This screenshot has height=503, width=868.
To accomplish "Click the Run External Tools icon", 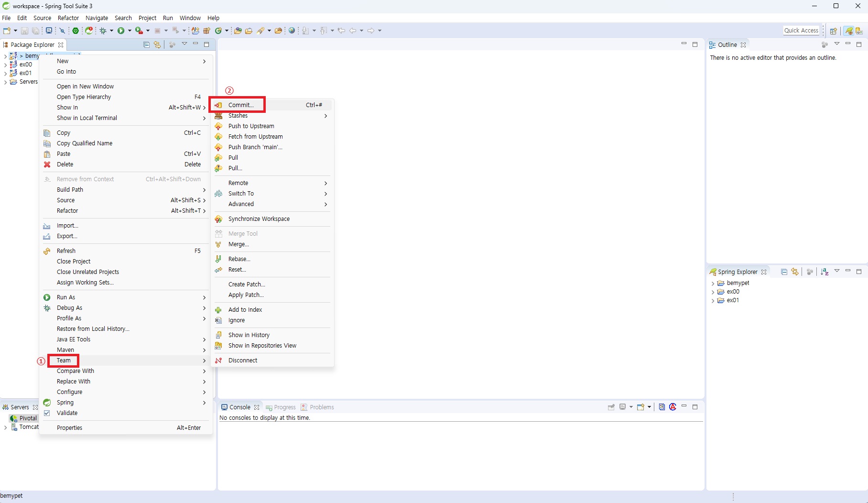I will pos(139,31).
